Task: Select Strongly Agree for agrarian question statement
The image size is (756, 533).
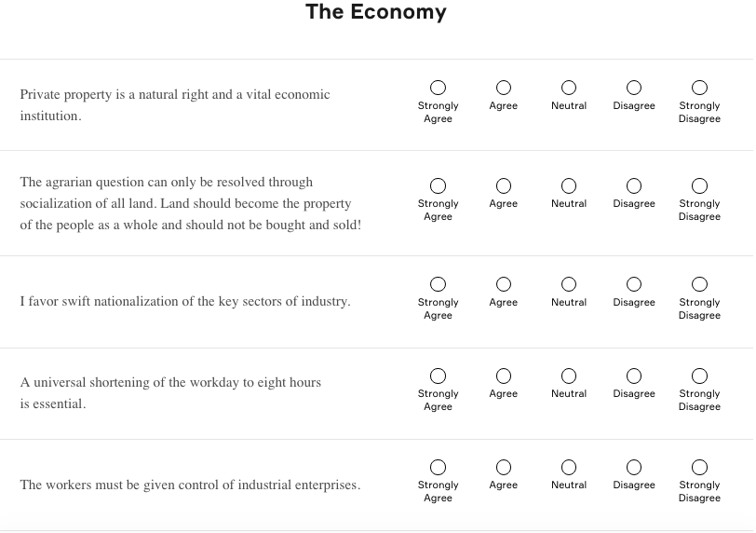Action: [x=438, y=185]
